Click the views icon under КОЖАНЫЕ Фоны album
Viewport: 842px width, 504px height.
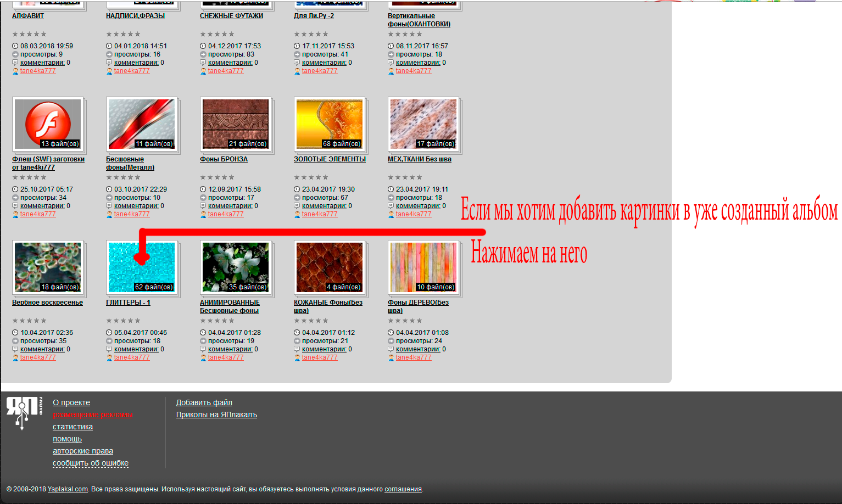coord(297,341)
